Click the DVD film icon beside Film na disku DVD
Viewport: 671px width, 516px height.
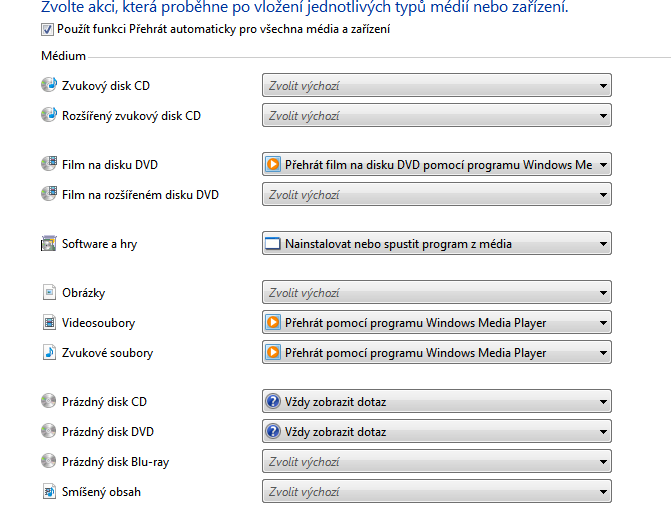pos(49,164)
